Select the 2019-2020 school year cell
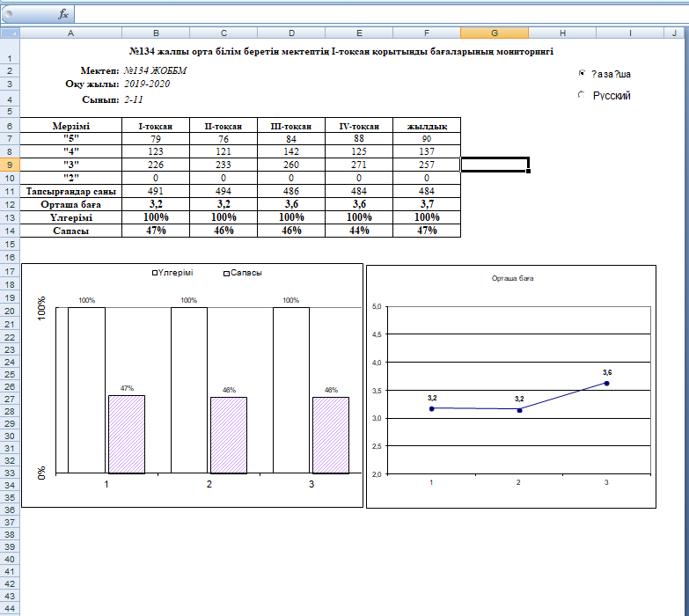This screenshot has height=616, width=689. pos(156,84)
